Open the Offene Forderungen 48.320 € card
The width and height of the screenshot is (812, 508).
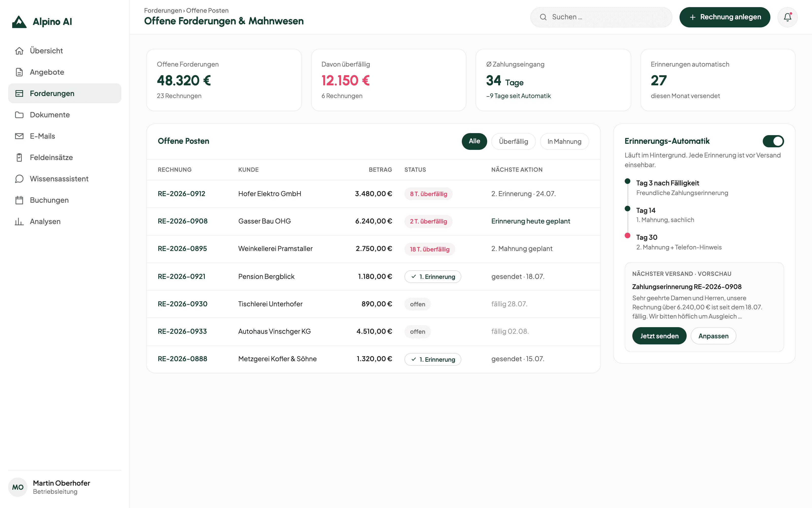pos(224,80)
